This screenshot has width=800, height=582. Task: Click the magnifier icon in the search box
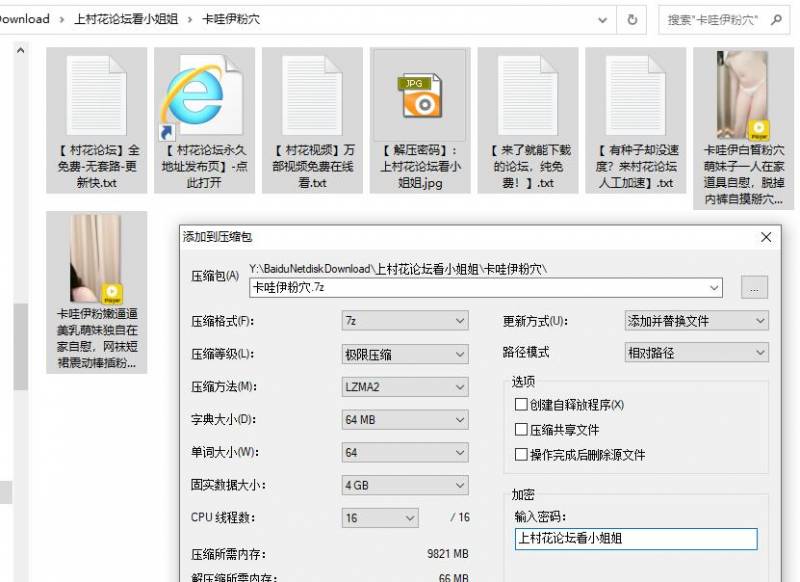coord(776,19)
